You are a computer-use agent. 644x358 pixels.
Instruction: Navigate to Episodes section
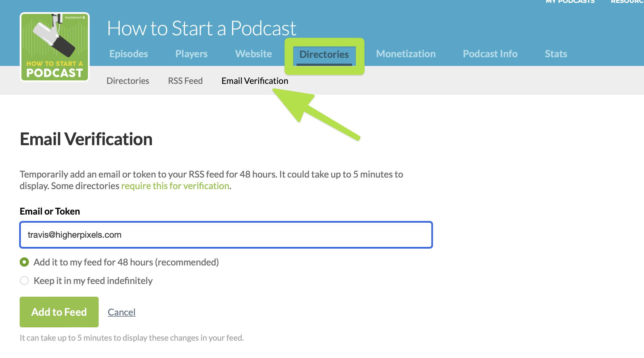click(x=128, y=53)
